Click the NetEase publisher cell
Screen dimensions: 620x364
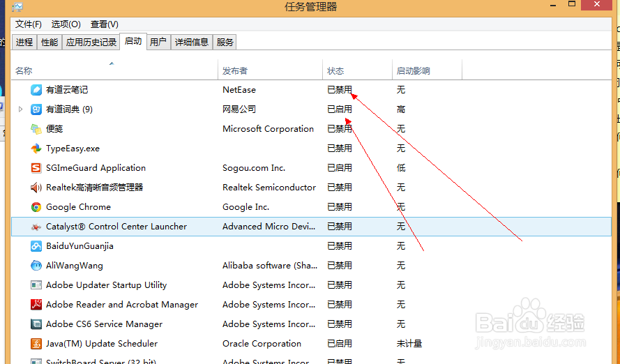[239, 90]
